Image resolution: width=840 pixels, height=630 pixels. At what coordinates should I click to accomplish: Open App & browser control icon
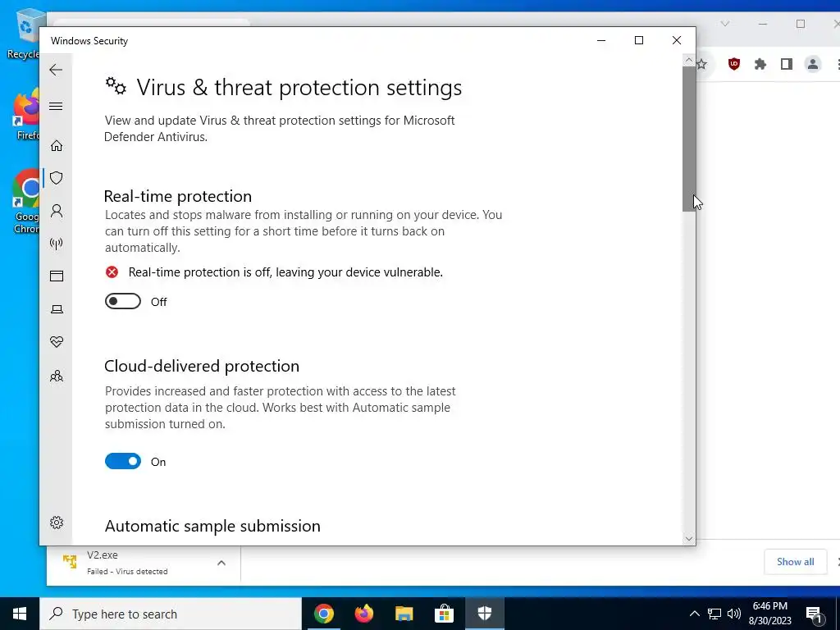point(57,276)
